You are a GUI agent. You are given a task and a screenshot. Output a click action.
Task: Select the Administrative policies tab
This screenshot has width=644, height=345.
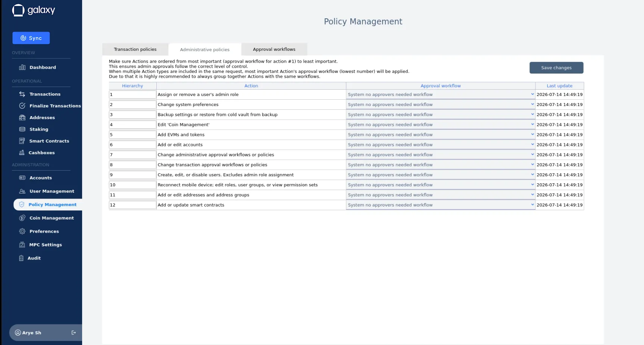pyautogui.click(x=205, y=49)
